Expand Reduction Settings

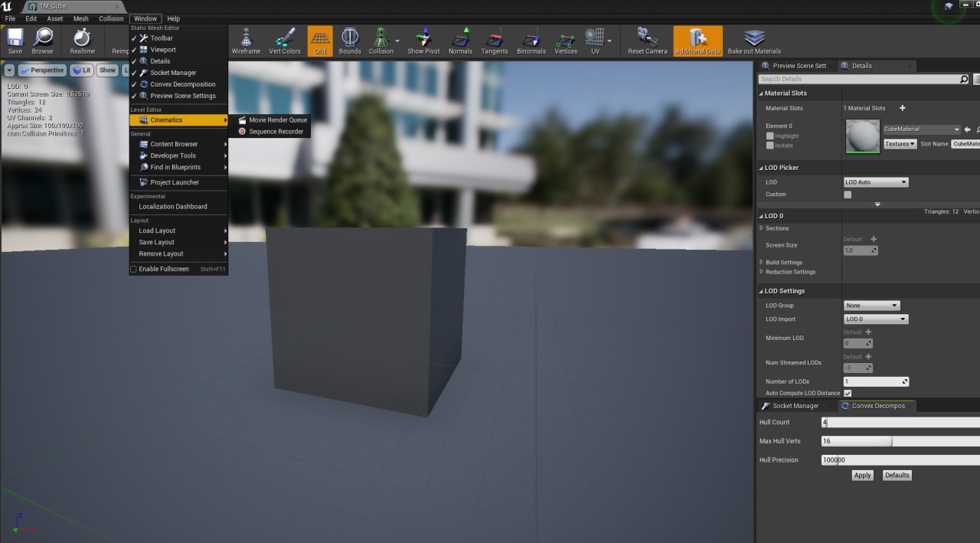(761, 272)
